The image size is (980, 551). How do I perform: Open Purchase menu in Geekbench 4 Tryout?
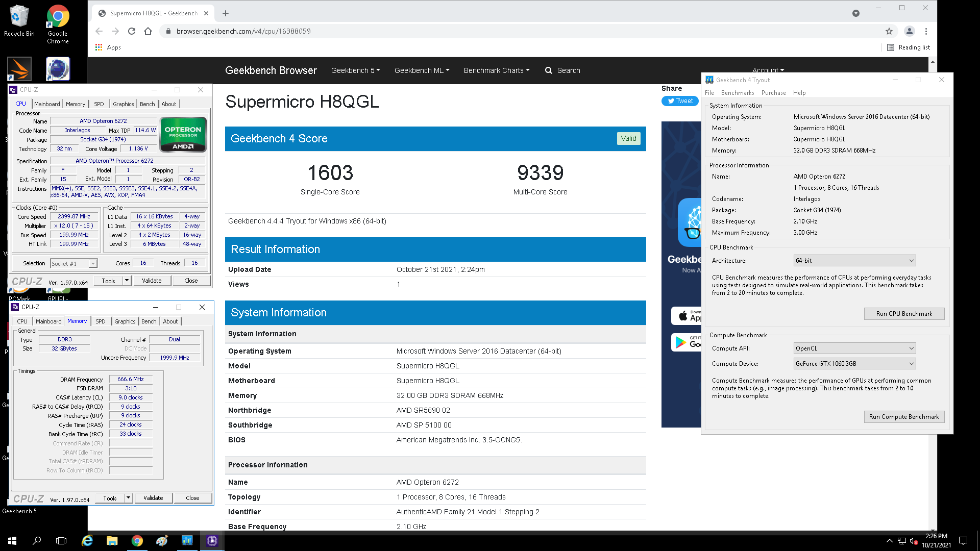tap(774, 93)
